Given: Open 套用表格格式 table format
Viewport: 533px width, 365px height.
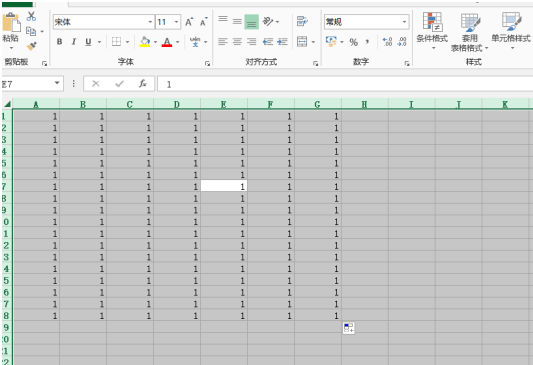Looking at the screenshot, I should pyautogui.click(x=469, y=33).
